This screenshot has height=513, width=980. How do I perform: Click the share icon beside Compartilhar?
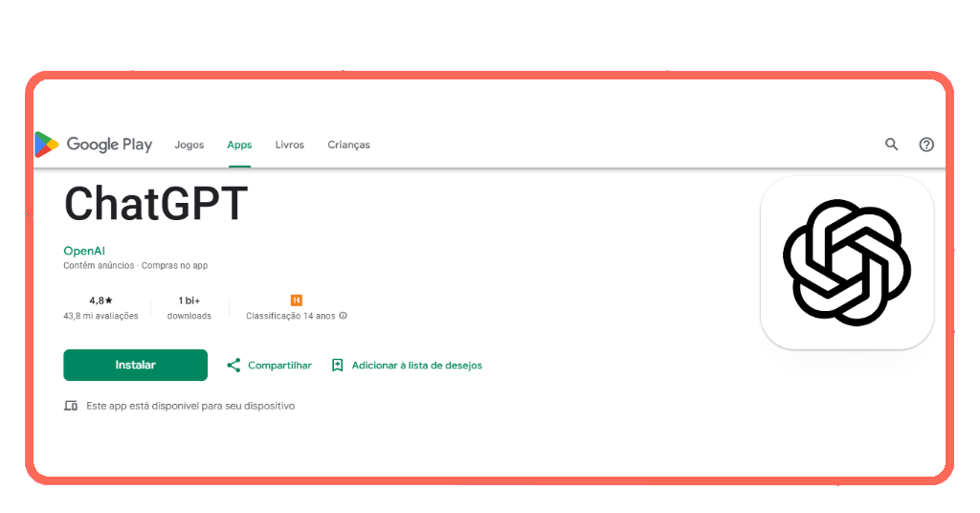[234, 365]
